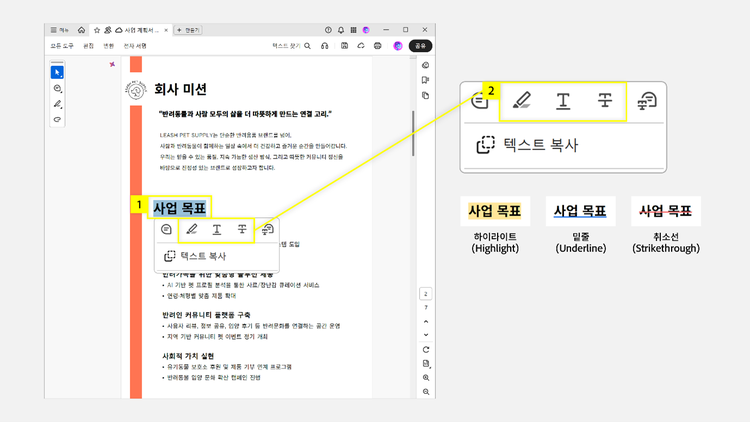
Task: Click the selected 사업 목표 heading
Action: [179, 208]
